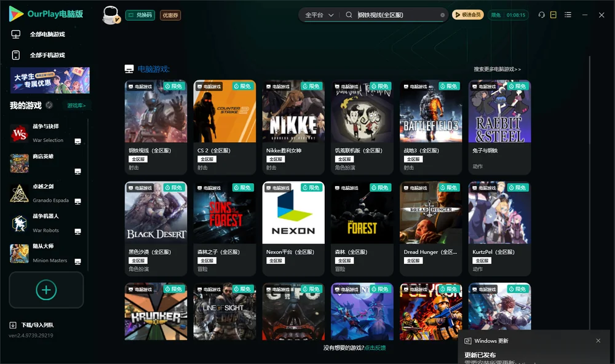Image resolution: width=615 pixels, height=364 pixels.
Task: Expand the 全平台 platform dropdown
Action: pos(319,15)
